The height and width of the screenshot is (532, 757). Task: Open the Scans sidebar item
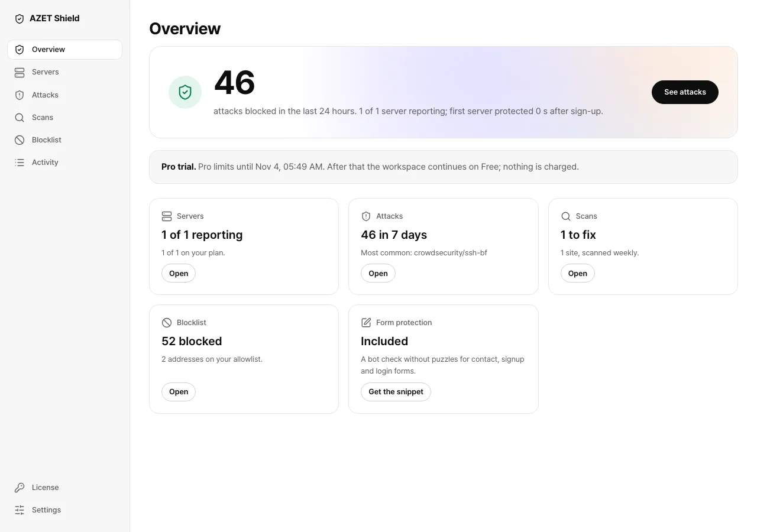(x=64, y=118)
